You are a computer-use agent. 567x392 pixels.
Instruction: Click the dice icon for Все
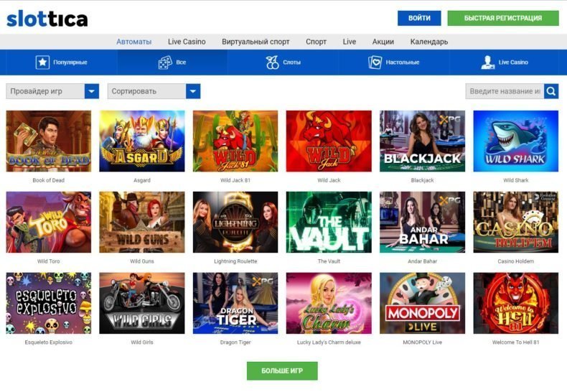[164, 62]
